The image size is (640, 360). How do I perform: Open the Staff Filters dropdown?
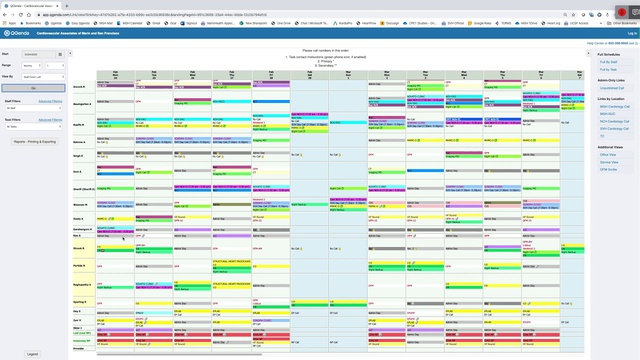pos(33,108)
